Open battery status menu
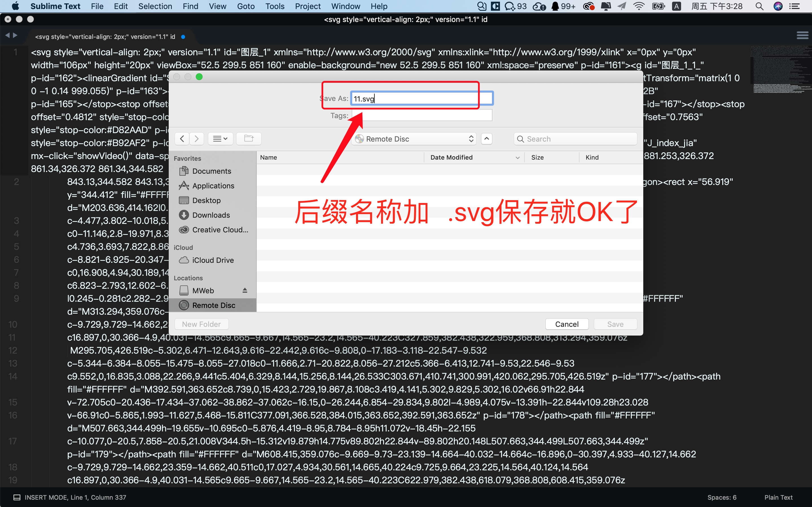Screen dimensions: 812x507 coord(658,6)
